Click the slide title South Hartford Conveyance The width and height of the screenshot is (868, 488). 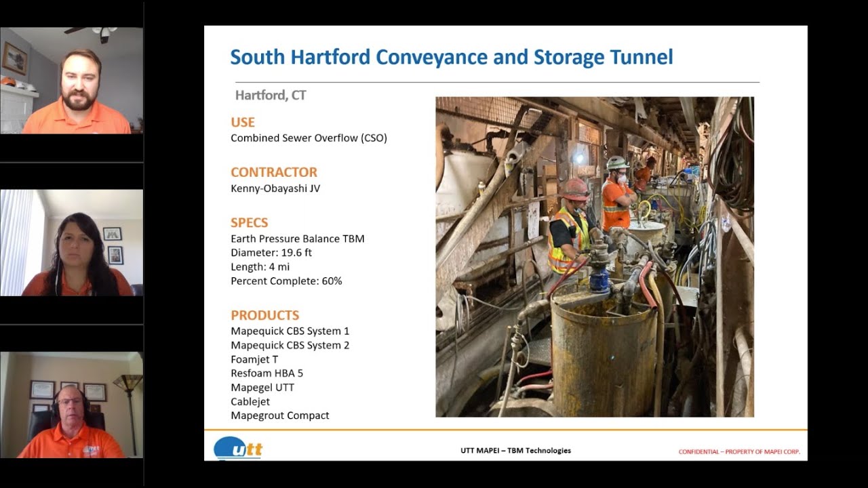[x=452, y=56]
